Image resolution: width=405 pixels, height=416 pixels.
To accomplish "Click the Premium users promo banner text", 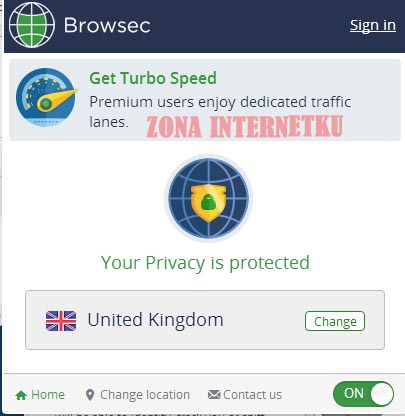I will [220, 111].
